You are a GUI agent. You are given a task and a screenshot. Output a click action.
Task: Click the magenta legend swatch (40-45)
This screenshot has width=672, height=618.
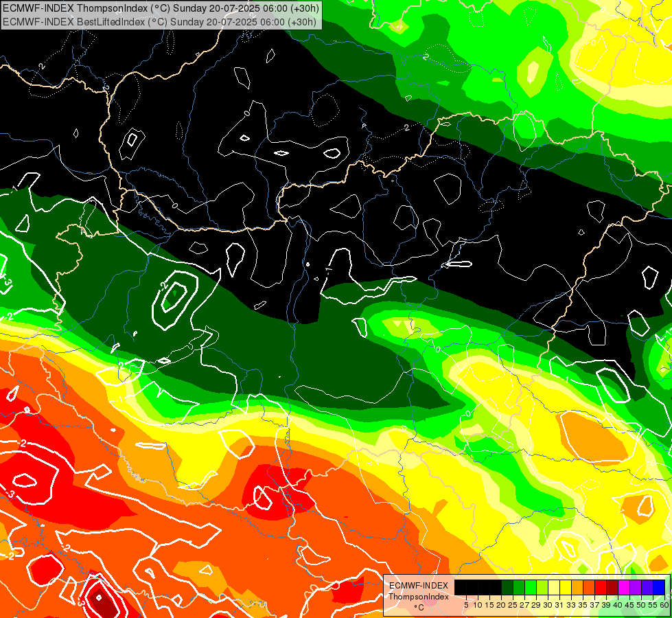[x=624, y=587]
